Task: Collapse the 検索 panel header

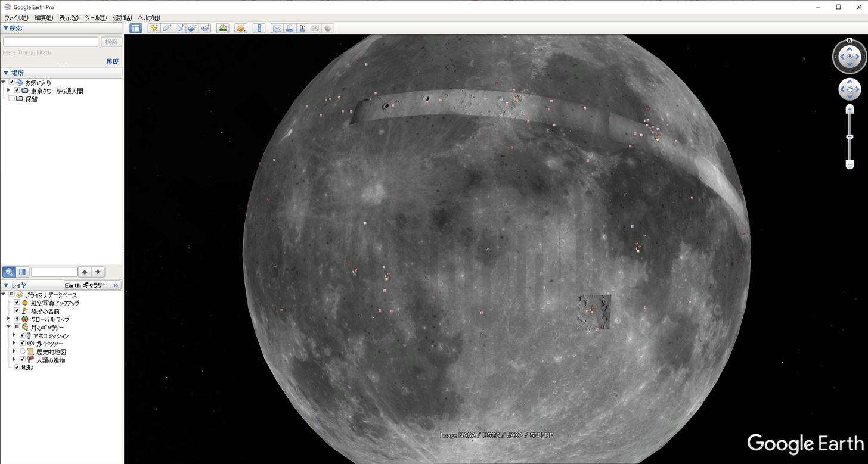Action: [x=61, y=28]
